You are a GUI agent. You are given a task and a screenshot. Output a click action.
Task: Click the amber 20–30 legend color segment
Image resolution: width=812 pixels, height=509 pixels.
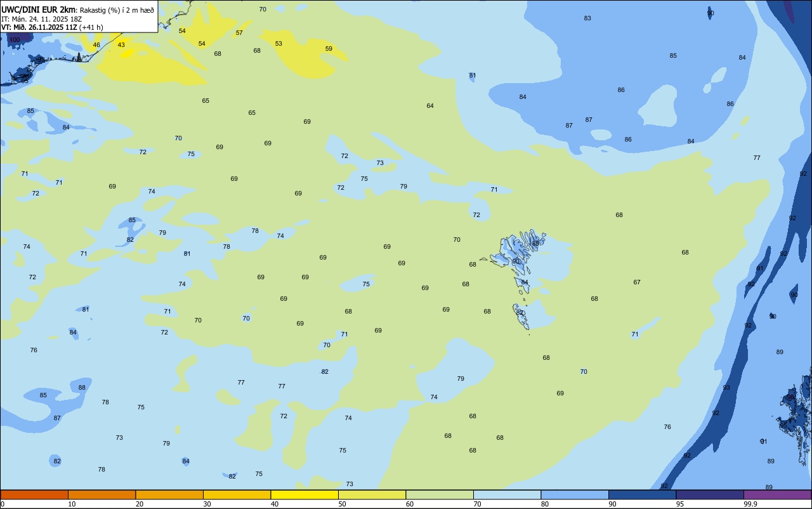169,494
